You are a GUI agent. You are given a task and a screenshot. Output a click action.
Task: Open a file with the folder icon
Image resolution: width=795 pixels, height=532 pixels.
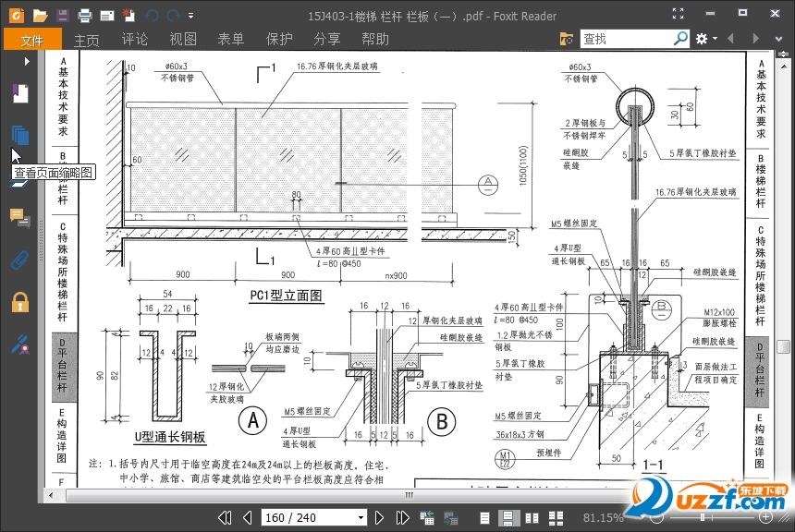point(40,15)
